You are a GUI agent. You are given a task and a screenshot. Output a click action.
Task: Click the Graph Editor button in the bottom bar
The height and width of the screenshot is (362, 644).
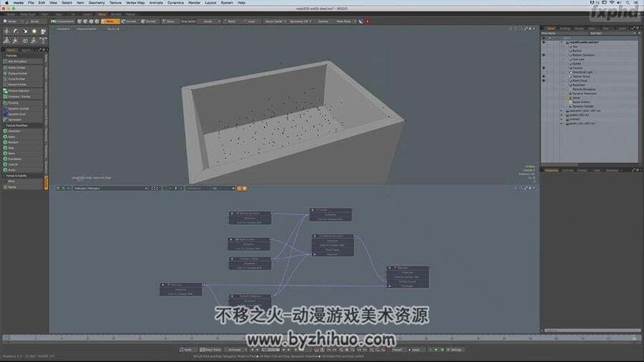point(210,350)
